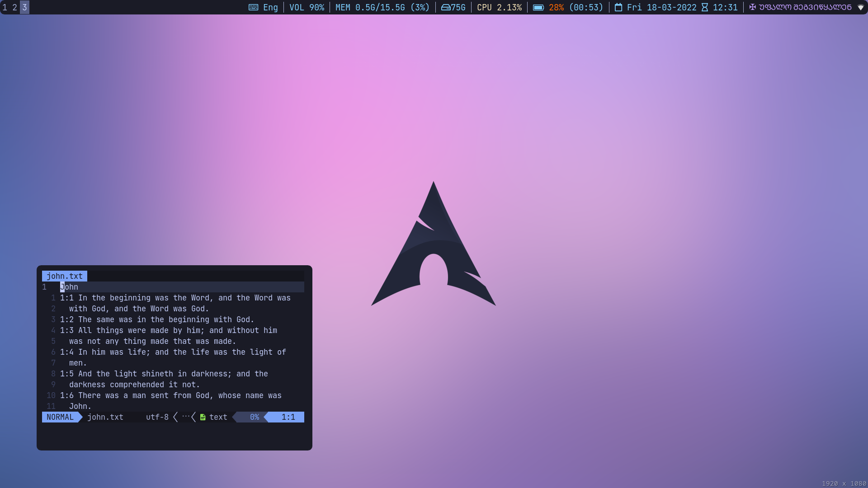Viewport: 868px width, 488px height.
Task: Click the 0% scroll position segment
Action: [x=254, y=417]
